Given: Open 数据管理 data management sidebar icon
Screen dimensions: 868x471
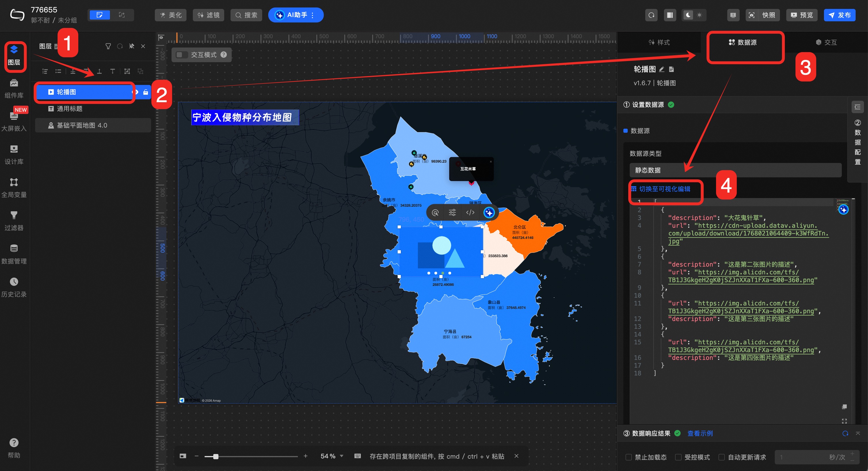Looking at the screenshot, I should [x=14, y=254].
